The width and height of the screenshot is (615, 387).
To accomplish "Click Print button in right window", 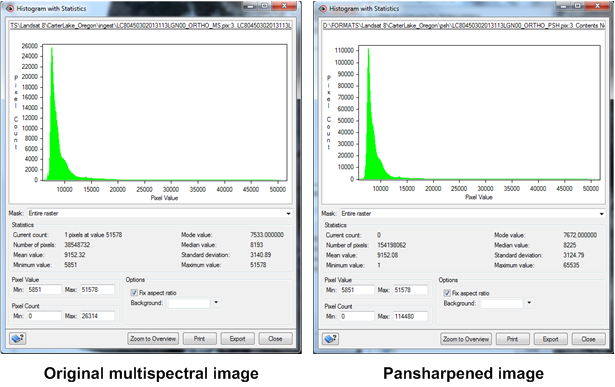I will coord(512,339).
